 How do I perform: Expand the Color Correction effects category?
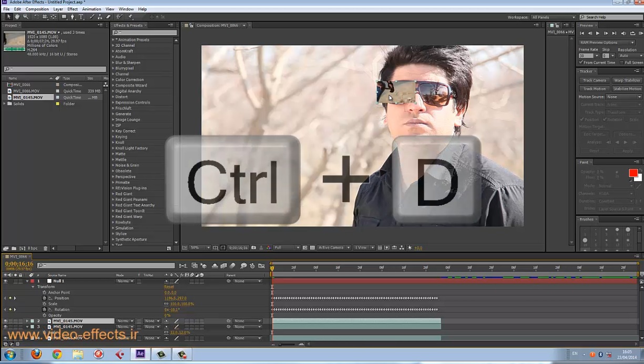pyautogui.click(x=113, y=80)
